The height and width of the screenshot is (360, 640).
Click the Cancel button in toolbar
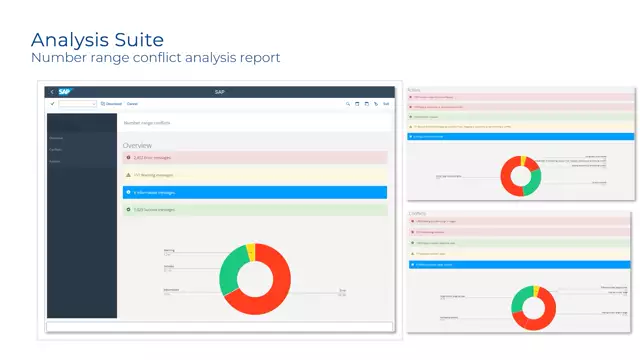coord(132,104)
